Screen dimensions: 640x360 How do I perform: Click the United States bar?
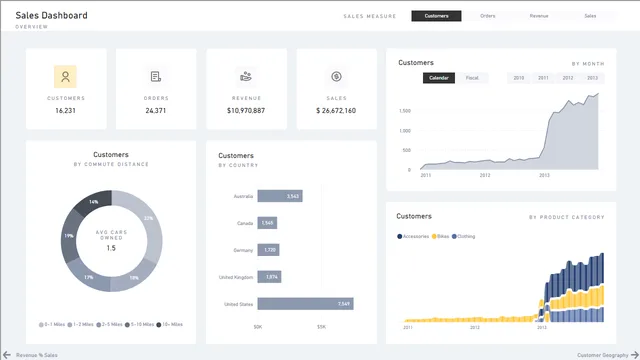(x=306, y=304)
